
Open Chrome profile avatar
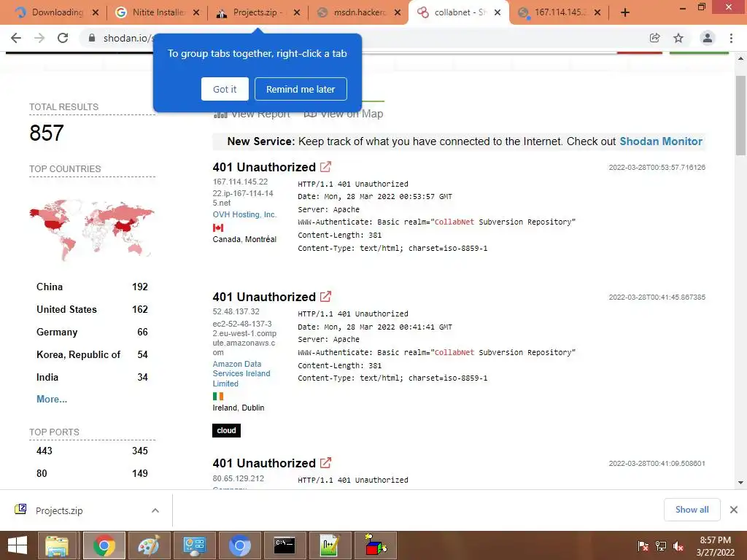(708, 38)
